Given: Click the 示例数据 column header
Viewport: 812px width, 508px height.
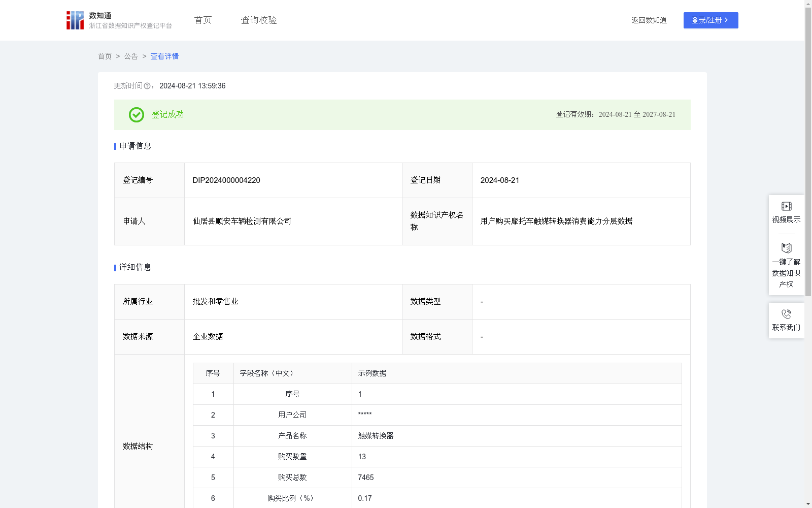Looking at the screenshot, I should [517, 373].
